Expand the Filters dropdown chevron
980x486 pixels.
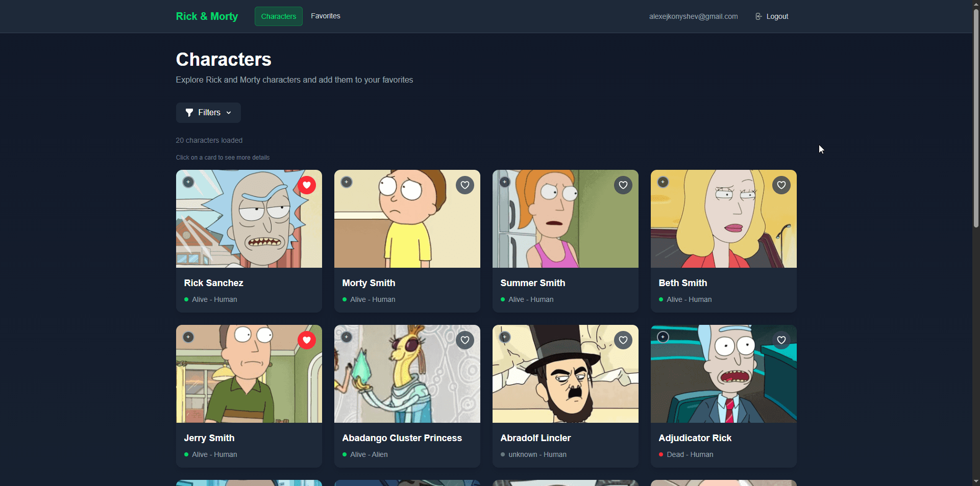pyautogui.click(x=229, y=113)
